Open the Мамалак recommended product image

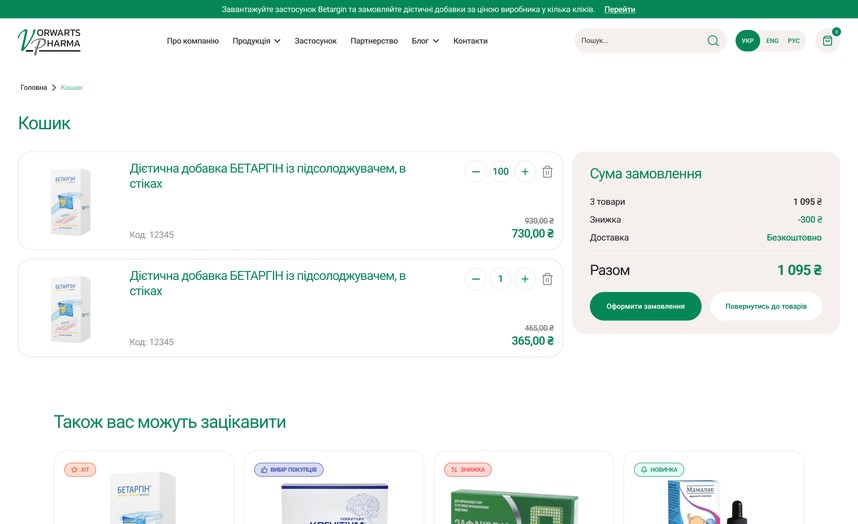tap(708, 502)
